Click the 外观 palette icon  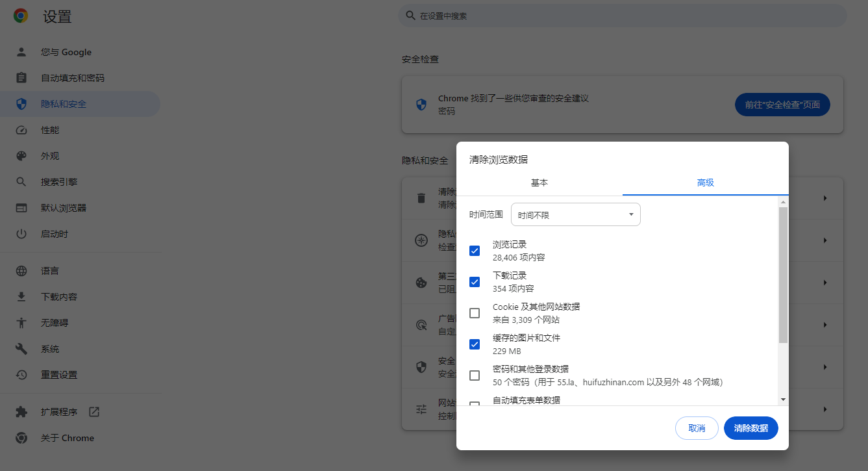(21, 155)
